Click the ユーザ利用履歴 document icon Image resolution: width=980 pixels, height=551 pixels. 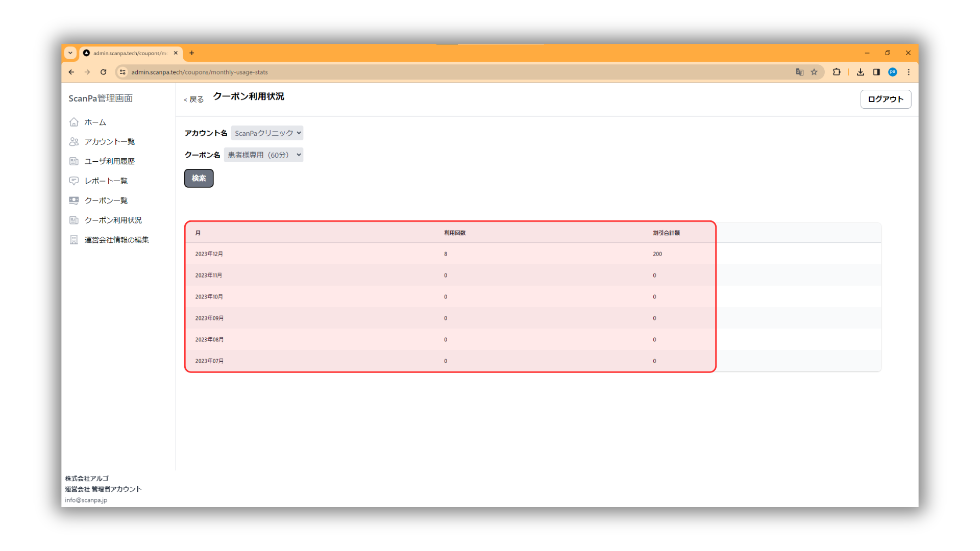74,161
